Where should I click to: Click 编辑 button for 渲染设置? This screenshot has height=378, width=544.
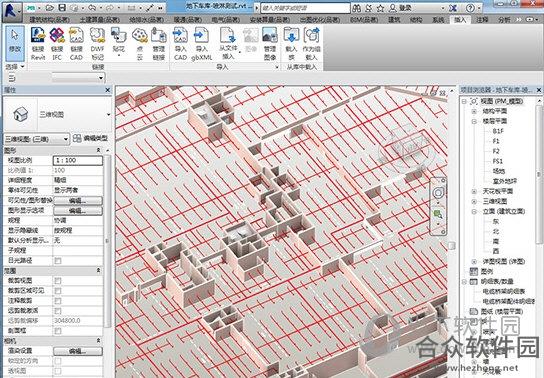[78, 351]
